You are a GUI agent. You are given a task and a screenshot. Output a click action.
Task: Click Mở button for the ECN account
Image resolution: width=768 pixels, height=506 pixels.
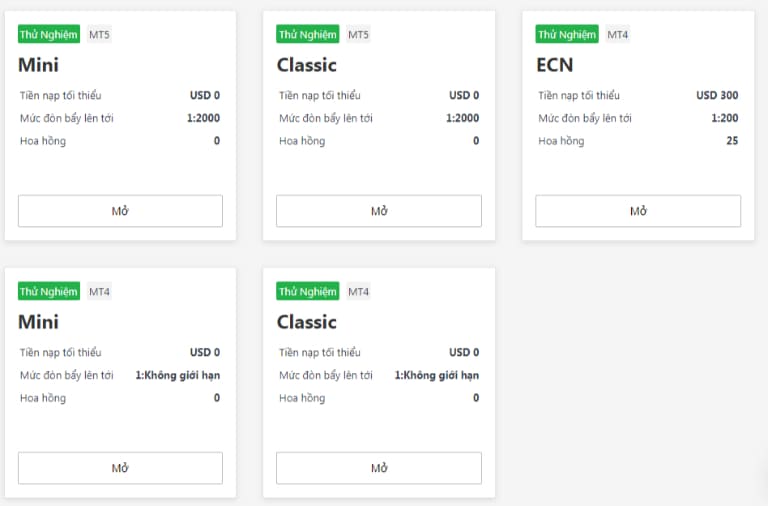(x=638, y=211)
